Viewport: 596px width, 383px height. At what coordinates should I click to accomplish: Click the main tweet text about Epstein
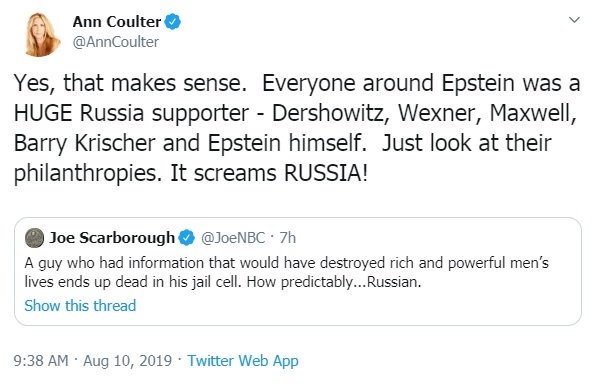coord(297,128)
